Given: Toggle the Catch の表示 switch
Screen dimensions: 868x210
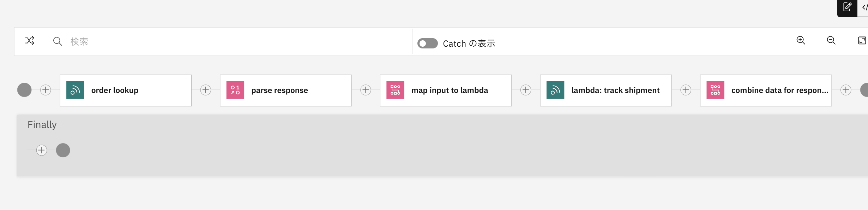Looking at the screenshot, I should click(427, 43).
